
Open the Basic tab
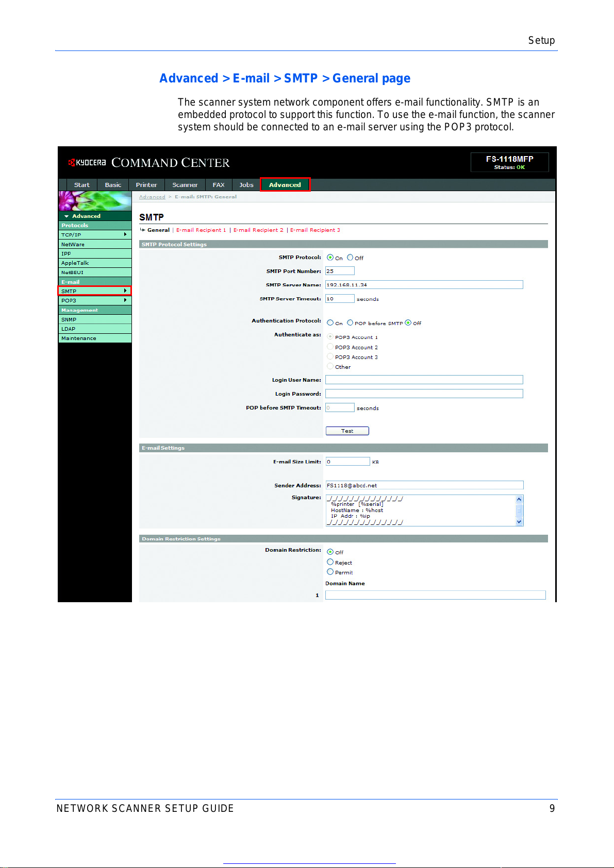(113, 185)
